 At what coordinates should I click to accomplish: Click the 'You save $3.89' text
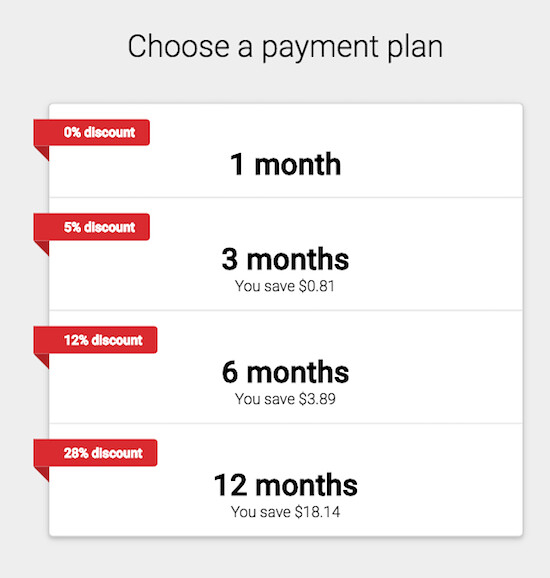(x=285, y=399)
